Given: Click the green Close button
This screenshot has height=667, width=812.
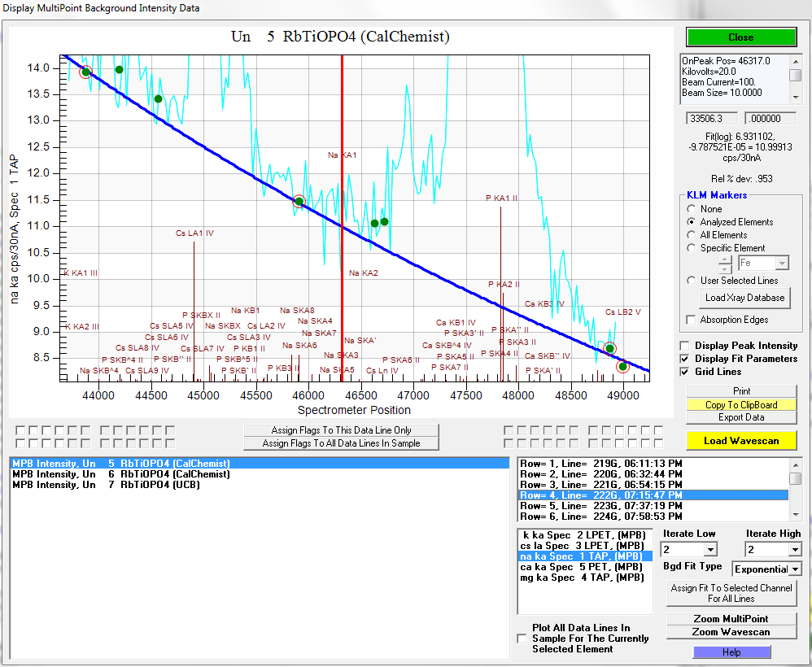Looking at the screenshot, I should tap(740, 37).
